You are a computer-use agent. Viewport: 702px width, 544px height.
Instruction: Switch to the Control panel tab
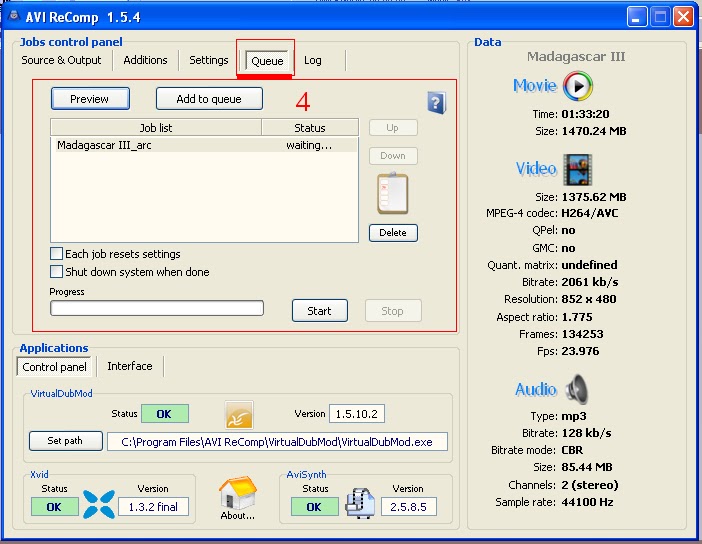[54, 367]
